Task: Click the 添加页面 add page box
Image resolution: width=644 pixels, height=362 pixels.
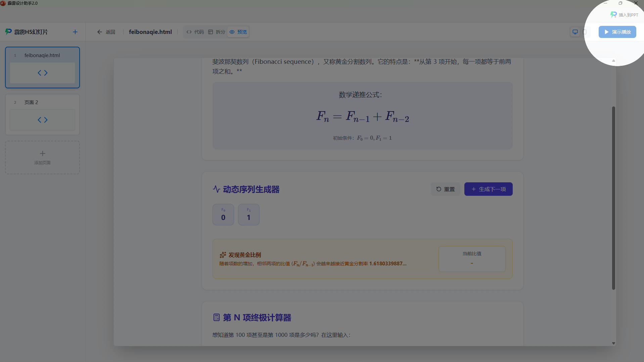Action: coord(42,157)
